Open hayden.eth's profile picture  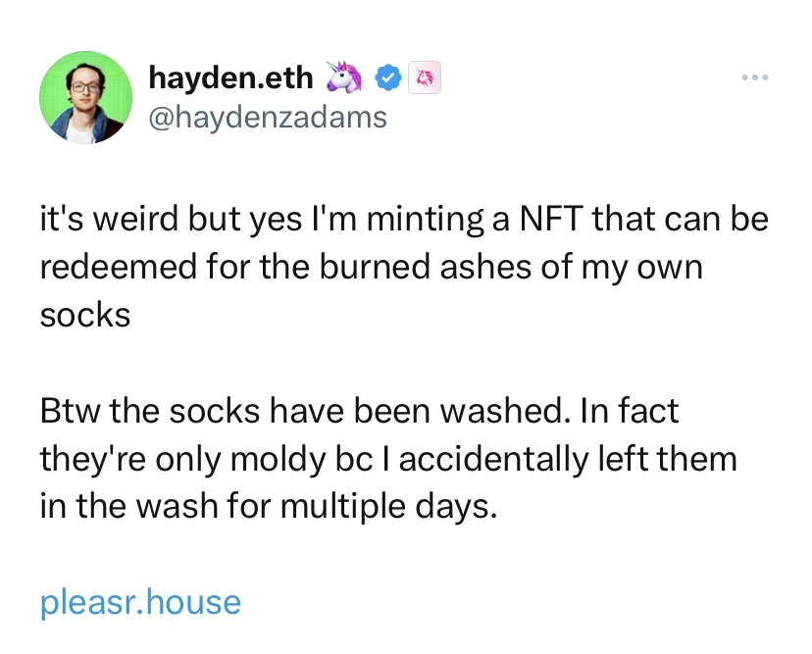coord(85,97)
